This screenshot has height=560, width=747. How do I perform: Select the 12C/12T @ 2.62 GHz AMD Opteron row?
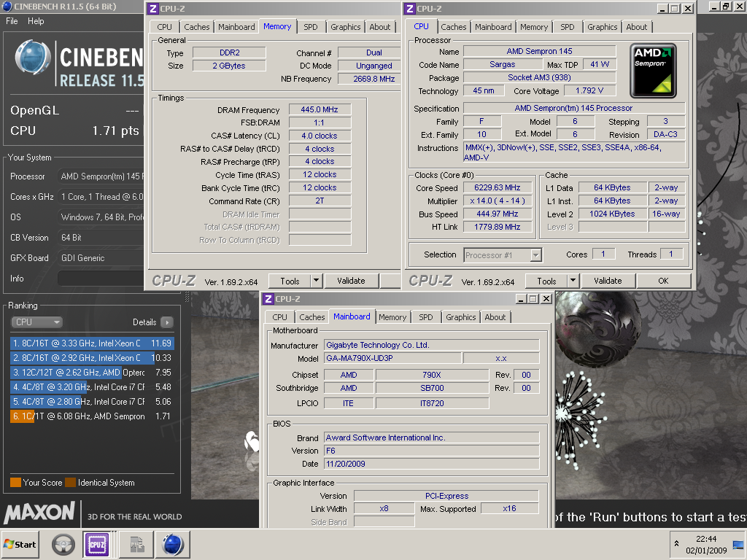click(x=92, y=373)
